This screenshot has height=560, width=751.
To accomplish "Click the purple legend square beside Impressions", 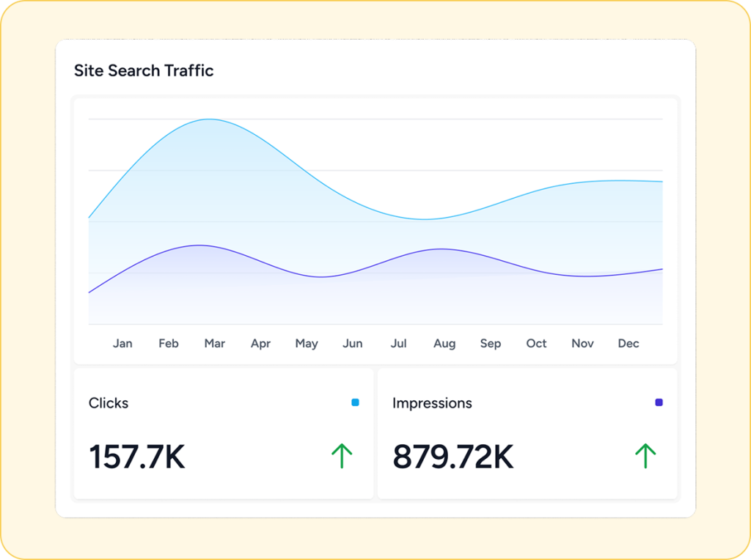I will [659, 402].
